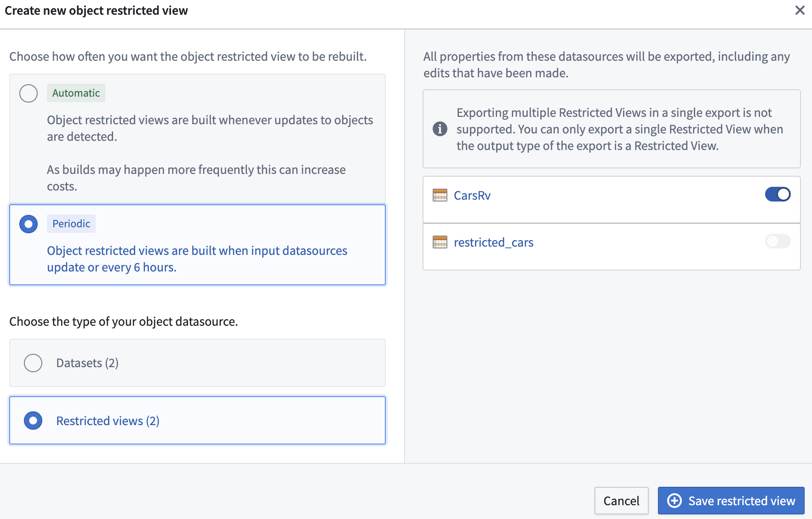Click the 'Choose the type of your object datasource' heading
Viewport: 812px width, 519px height.
tap(124, 321)
